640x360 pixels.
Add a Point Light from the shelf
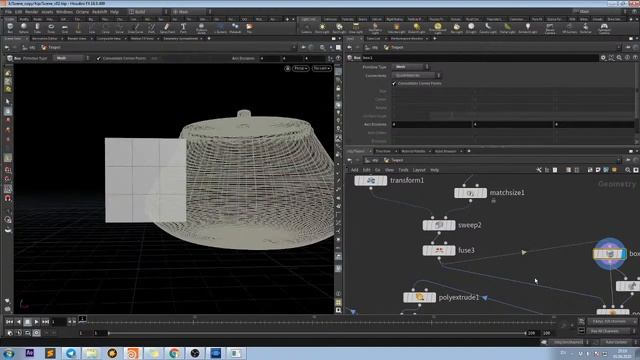click(322, 28)
